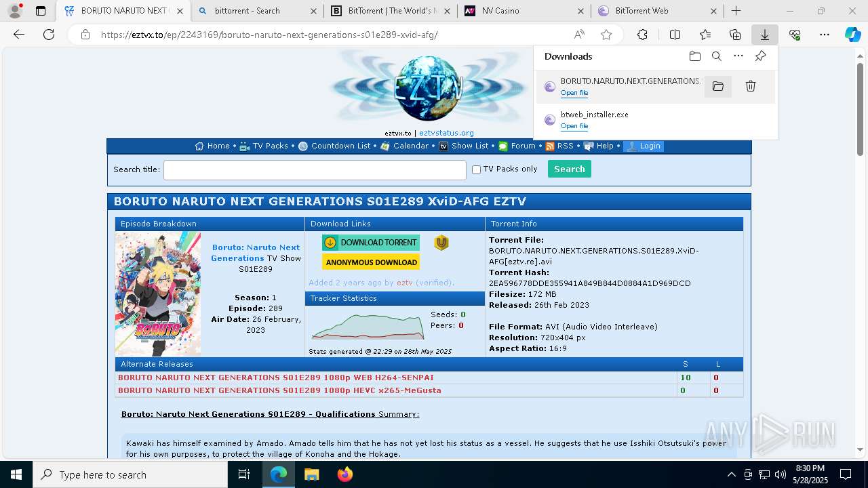Open the Collections icon

click(735, 35)
